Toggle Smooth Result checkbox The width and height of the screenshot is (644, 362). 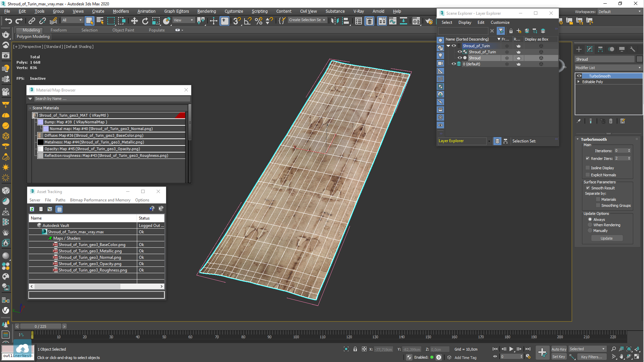coord(588,188)
